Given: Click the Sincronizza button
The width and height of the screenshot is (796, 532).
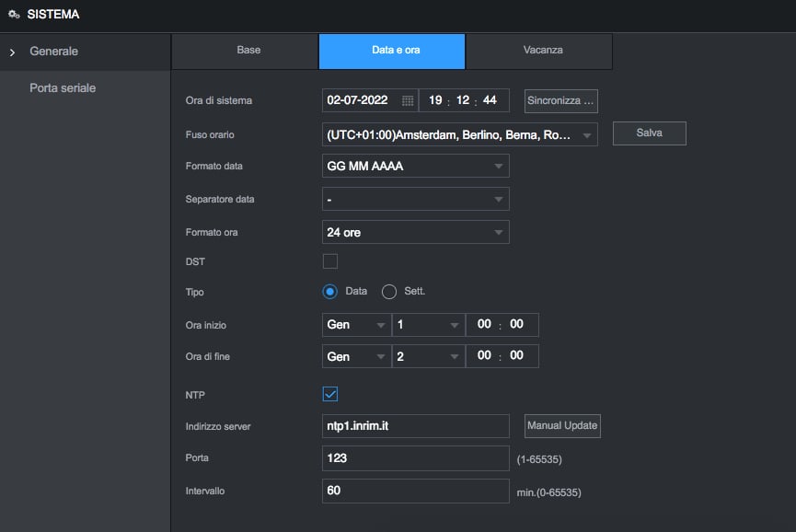Looking at the screenshot, I should (x=561, y=100).
